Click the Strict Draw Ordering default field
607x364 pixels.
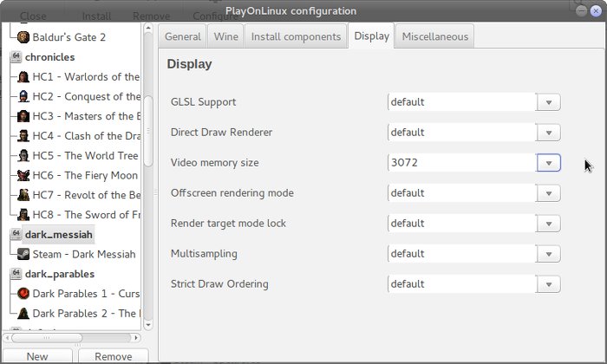coord(462,284)
